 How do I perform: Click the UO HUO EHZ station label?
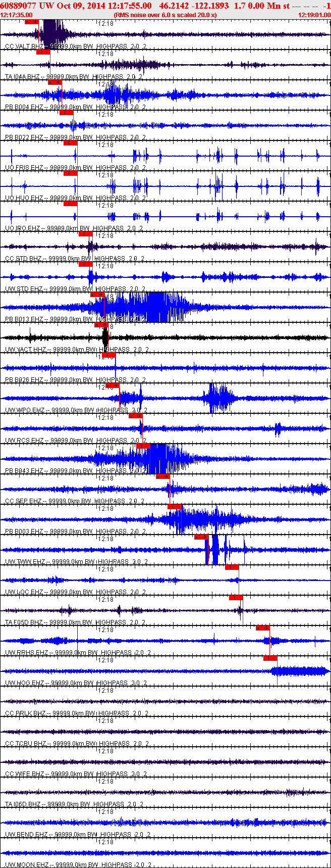24,198
